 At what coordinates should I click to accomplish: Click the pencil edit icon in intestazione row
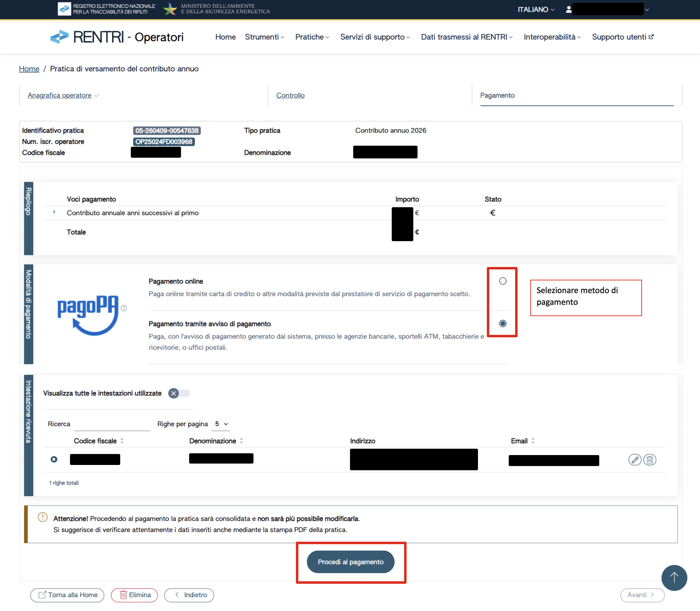coord(635,460)
